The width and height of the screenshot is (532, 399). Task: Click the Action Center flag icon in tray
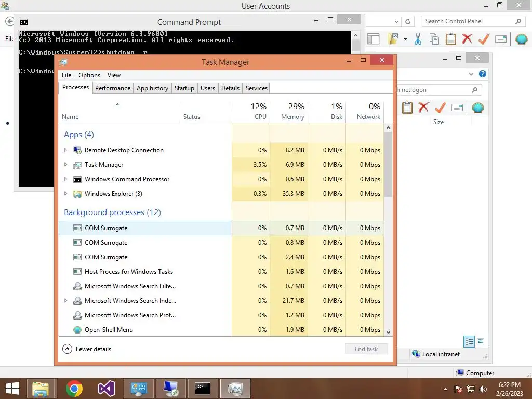tap(458, 389)
